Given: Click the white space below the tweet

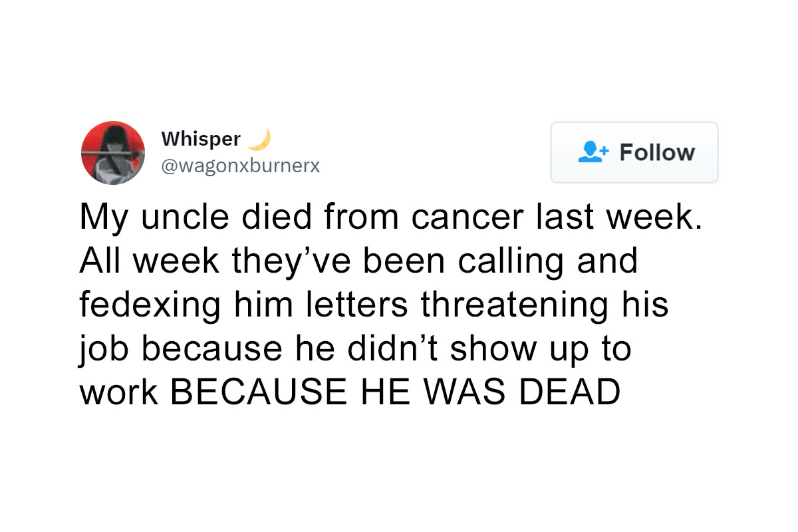Looking at the screenshot, I should [399, 465].
